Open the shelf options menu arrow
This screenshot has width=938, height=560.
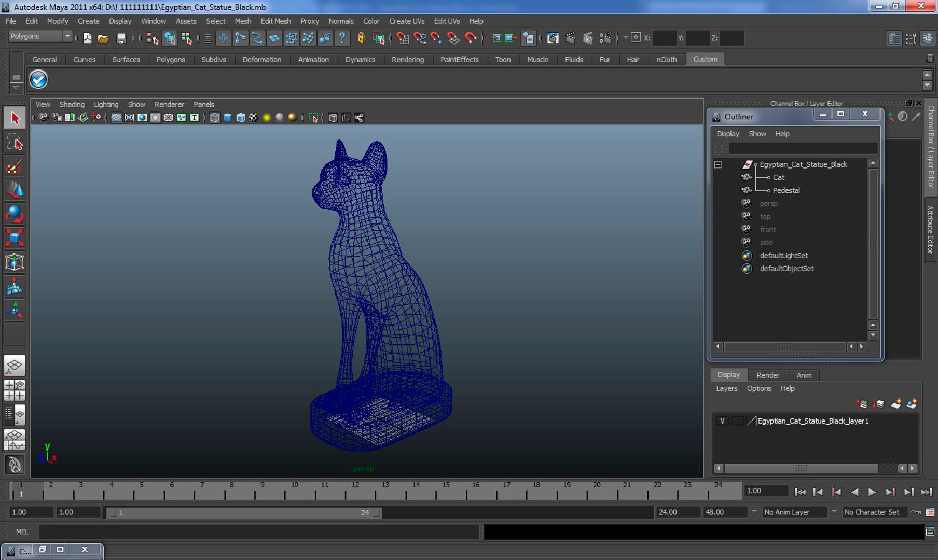click(16, 88)
